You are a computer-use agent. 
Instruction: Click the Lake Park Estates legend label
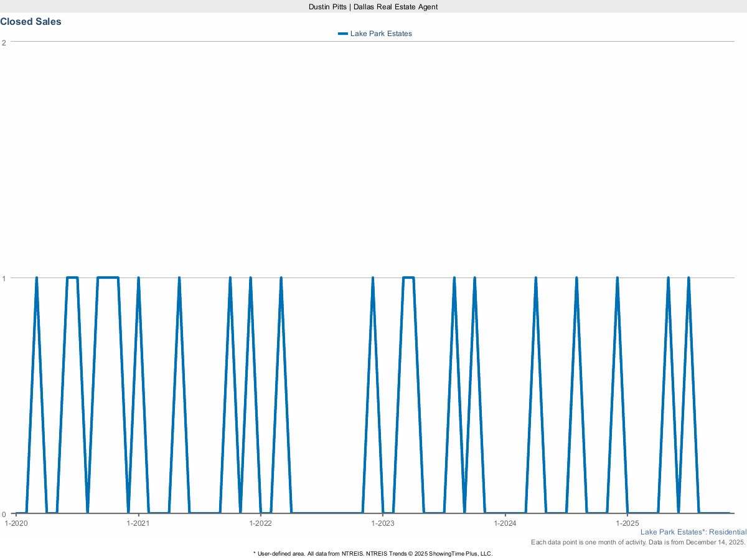tap(381, 34)
